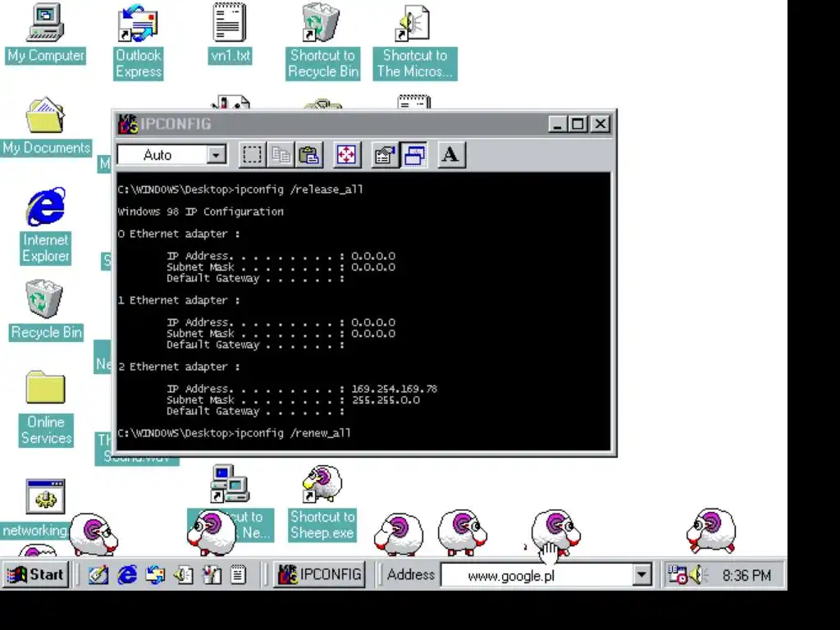Click the IPCONFIG taskbar button

[x=320, y=575]
